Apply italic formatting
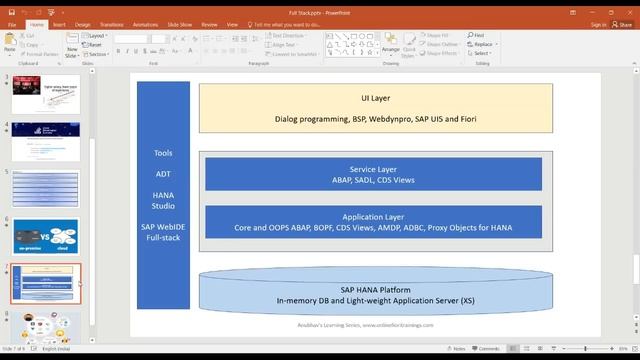The image size is (640, 360). (127, 51)
